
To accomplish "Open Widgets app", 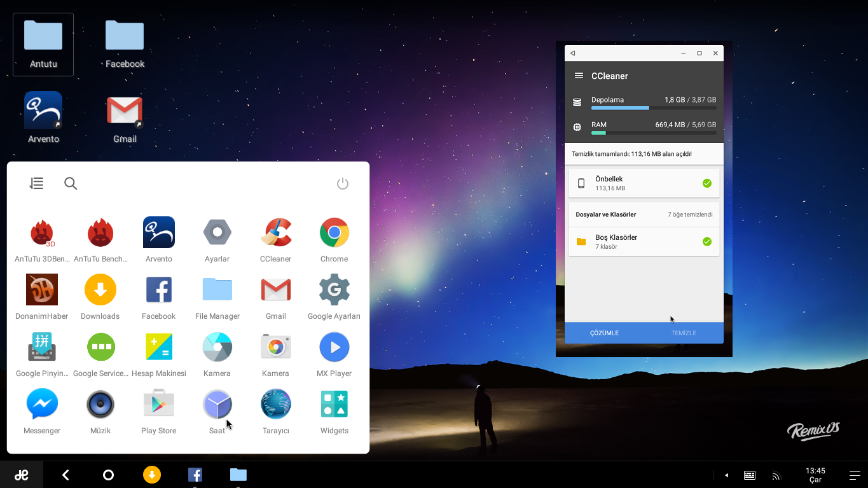I will coord(334,411).
